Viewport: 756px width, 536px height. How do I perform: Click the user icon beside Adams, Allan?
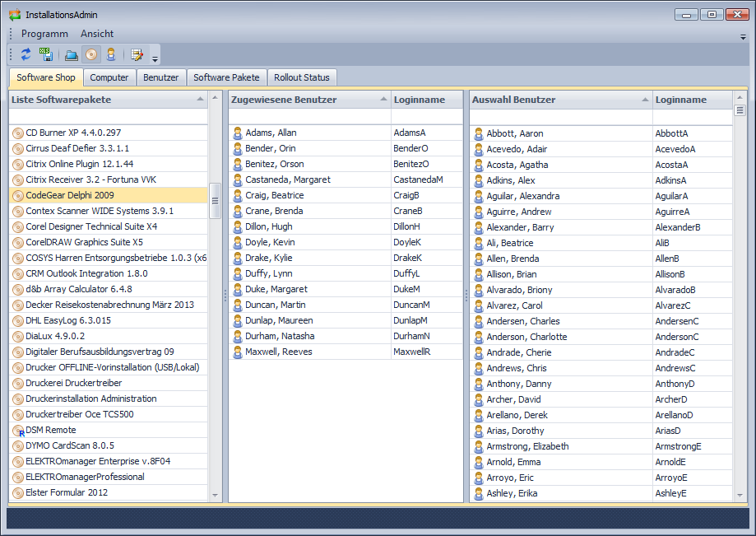point(238,133)
